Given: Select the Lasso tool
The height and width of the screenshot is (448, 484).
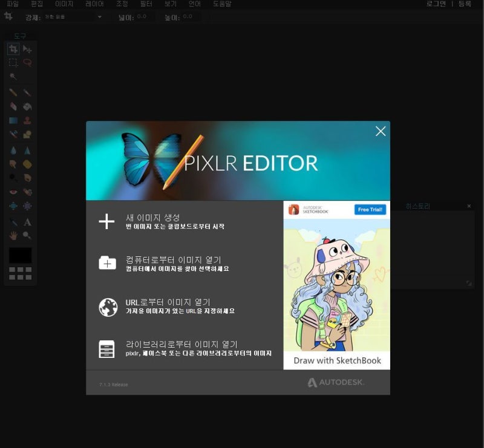Looking at the screenshot, I should point(27,63).
